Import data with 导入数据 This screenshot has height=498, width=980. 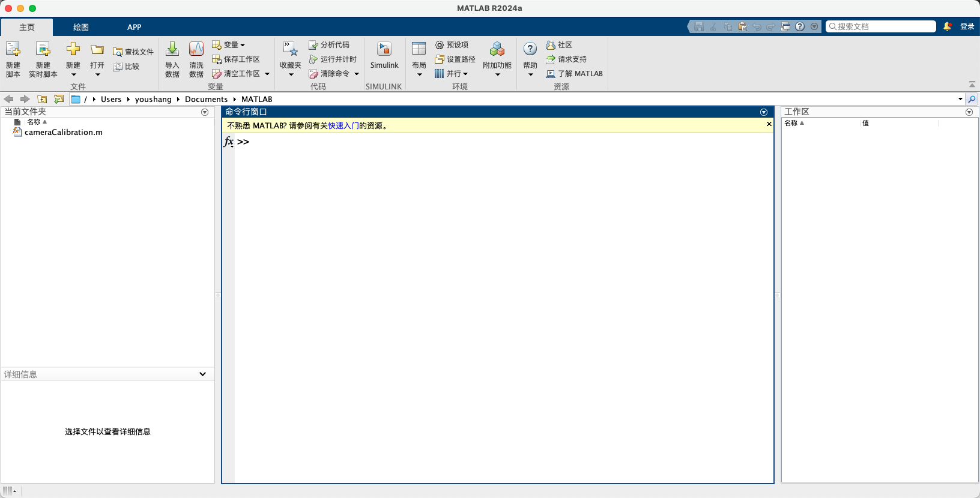pyautogui.click(x=172, y=59)
